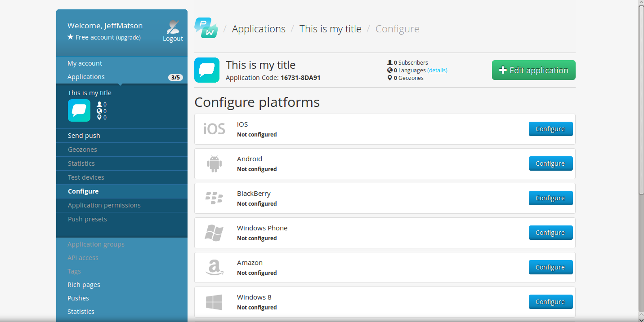Click the iOS platform icon
Screen dimensions: 644x322
tap(214, 129)
